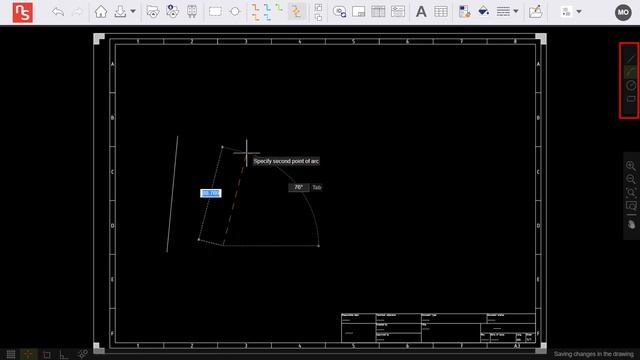The height and width of the screenshot is (360, 640).
Task: Select the connector/plug component icon
Action: (191, 11)
